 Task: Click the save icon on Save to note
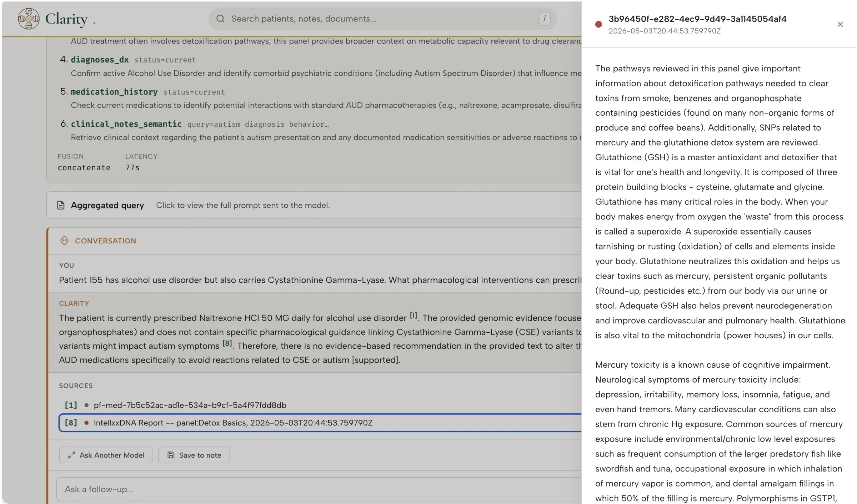tap(171, 455)
